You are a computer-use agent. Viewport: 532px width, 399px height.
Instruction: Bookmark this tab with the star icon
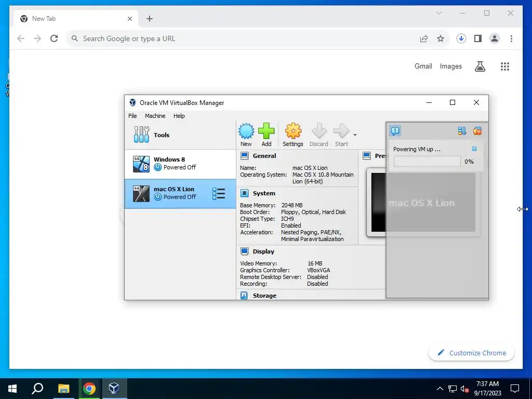pos(441,38)
